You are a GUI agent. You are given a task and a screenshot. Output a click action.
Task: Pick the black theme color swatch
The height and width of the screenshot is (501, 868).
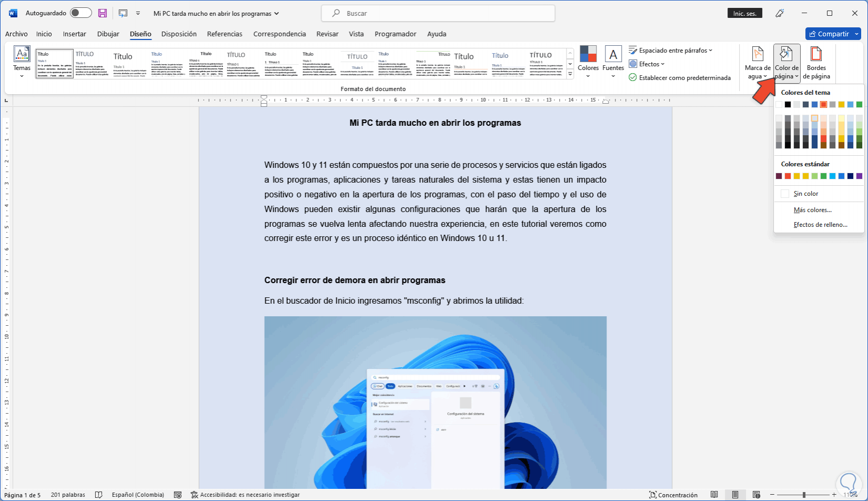point(788,104)
